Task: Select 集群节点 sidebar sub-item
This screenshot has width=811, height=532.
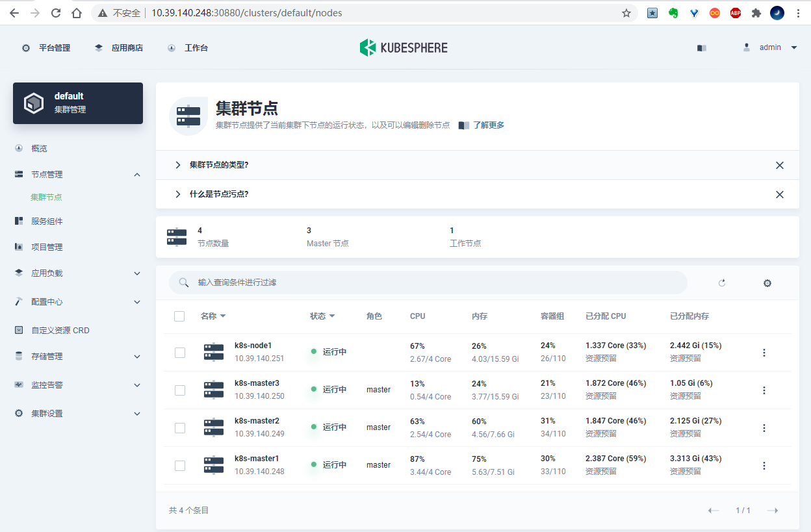Action: (x=46, y=197)
